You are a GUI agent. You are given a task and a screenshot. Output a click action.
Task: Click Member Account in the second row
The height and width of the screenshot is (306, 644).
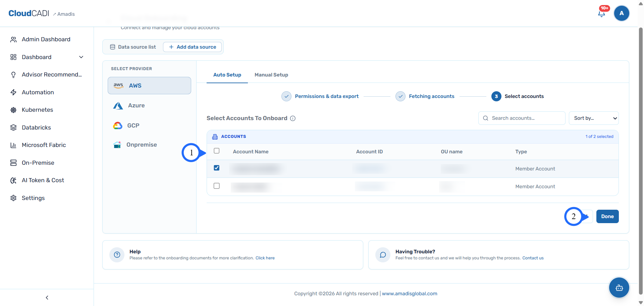pos(535,187)
